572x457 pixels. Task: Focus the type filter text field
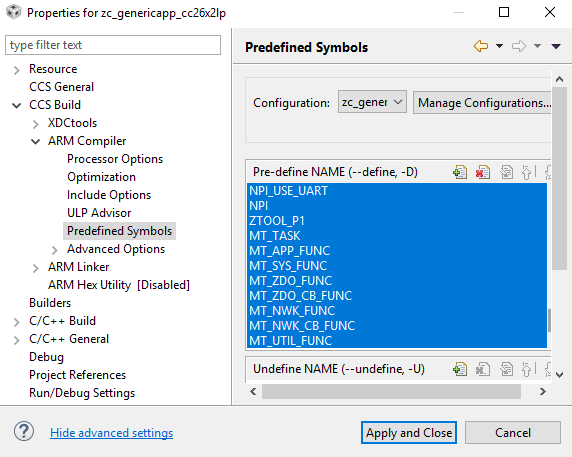pos(113,45)
